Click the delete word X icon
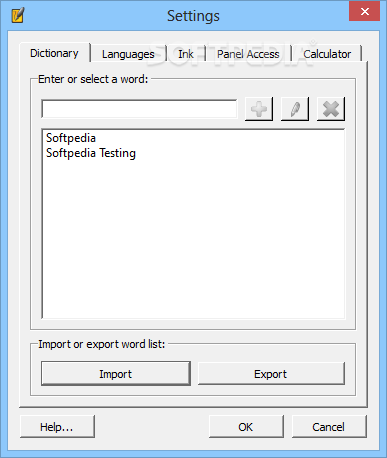 331,109
